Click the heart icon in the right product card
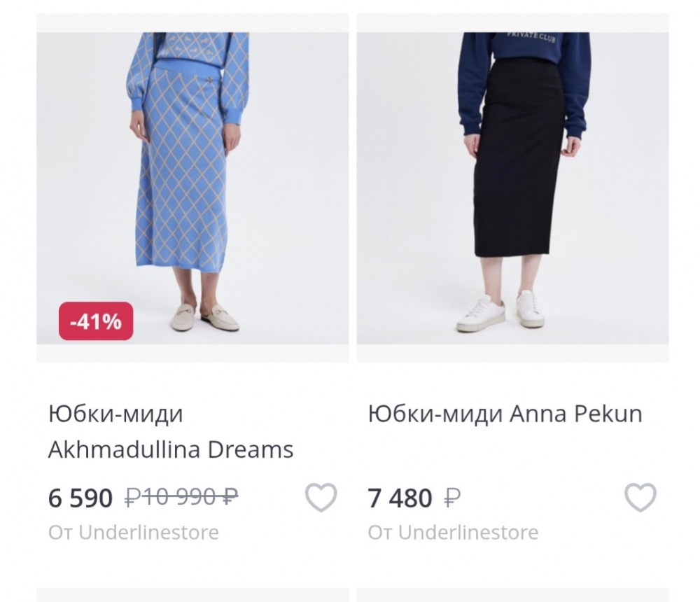 pyautogui.click(x=639, y=500)
